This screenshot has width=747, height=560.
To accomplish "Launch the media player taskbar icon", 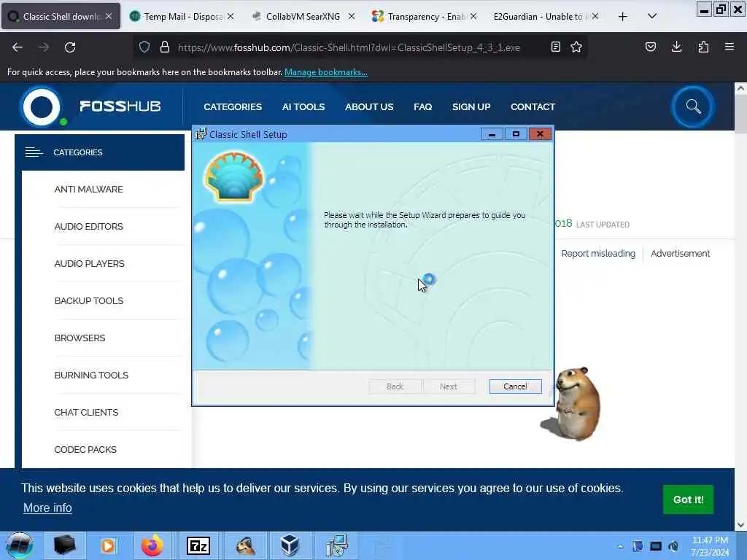I will pyautogui.click(x=108, y=545).
